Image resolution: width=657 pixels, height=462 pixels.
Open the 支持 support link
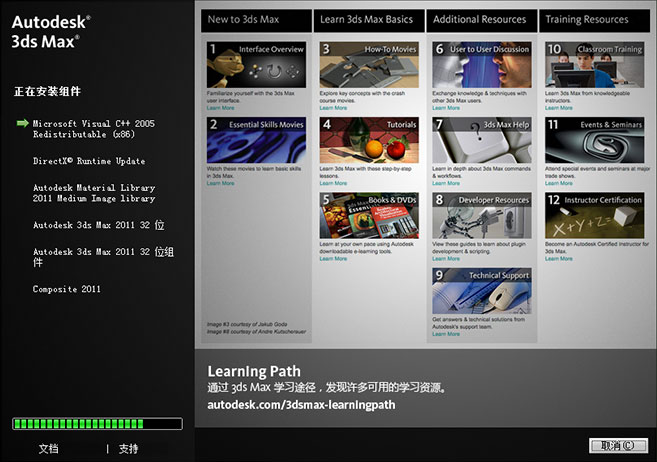pos(128,449)
